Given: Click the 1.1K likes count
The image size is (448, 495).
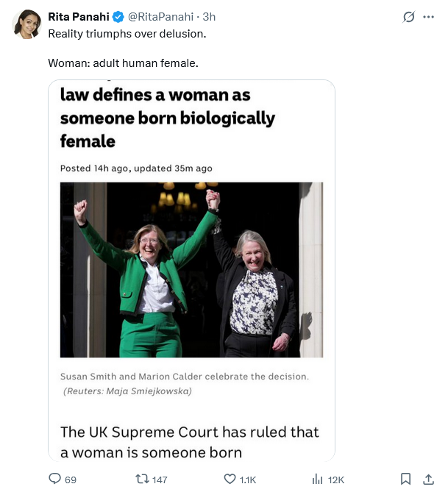Looking at the screenshot, I should 248,480.
